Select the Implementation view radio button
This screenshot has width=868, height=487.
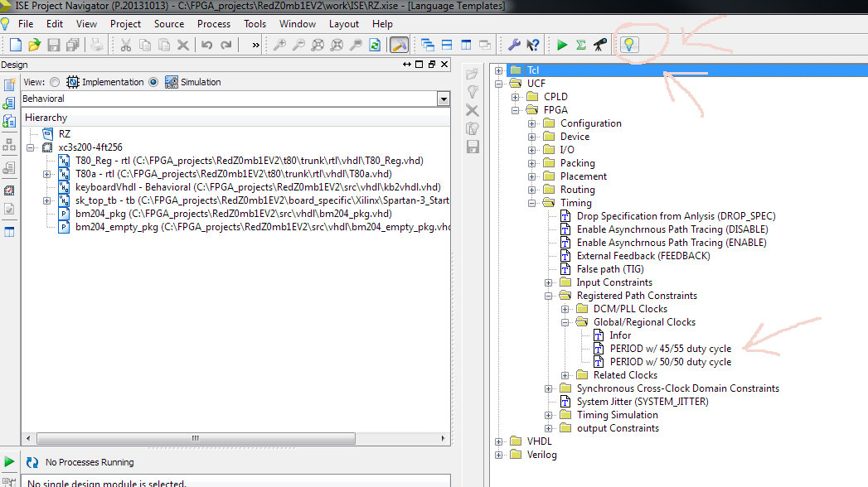(55, 82)
